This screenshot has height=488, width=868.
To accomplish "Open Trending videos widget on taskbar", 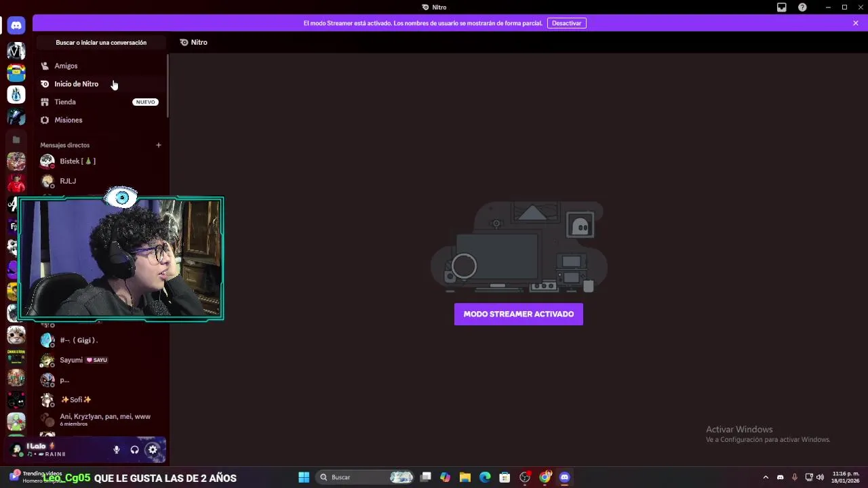I will [x=37, y=477].
